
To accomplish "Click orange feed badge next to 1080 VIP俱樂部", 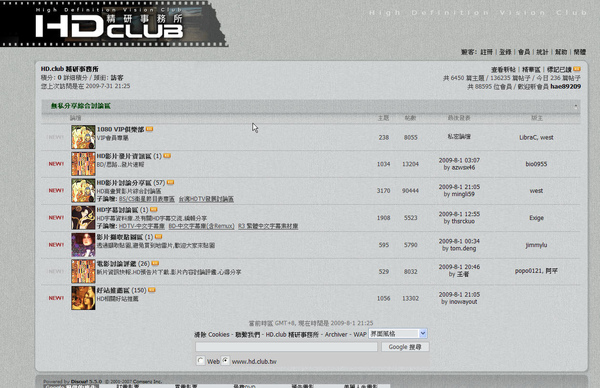I will click(149, 129).
